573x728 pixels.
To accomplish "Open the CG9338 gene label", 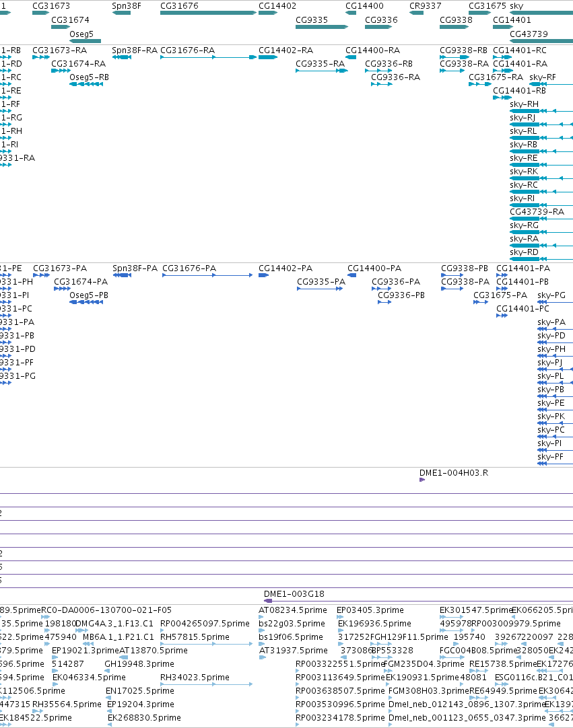I will tap(456, 20).
